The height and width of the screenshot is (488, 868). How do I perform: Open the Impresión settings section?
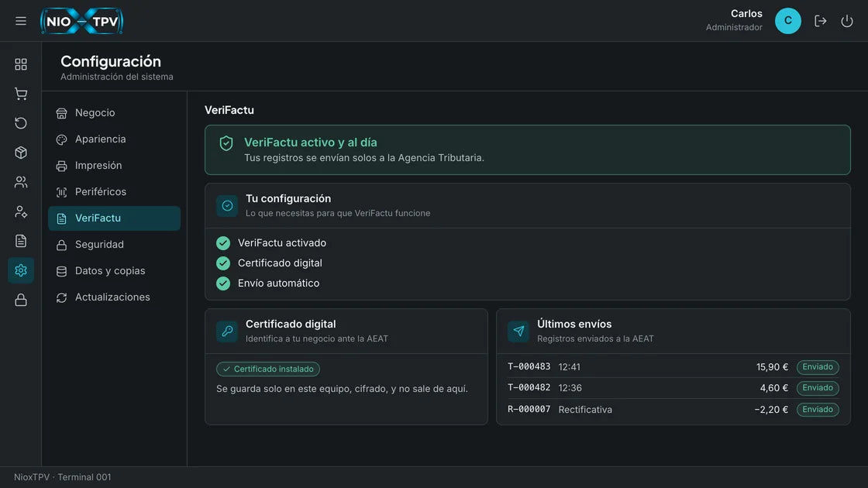(x=114, y=166)
